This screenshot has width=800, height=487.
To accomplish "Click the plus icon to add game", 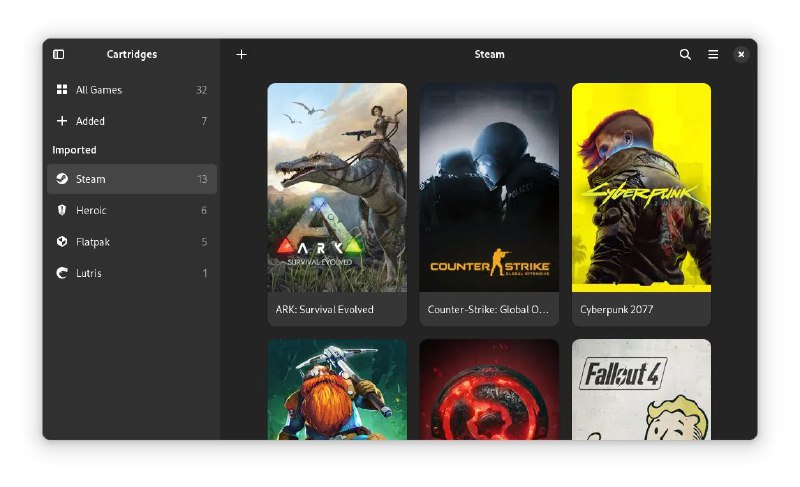I will point(241,54).
